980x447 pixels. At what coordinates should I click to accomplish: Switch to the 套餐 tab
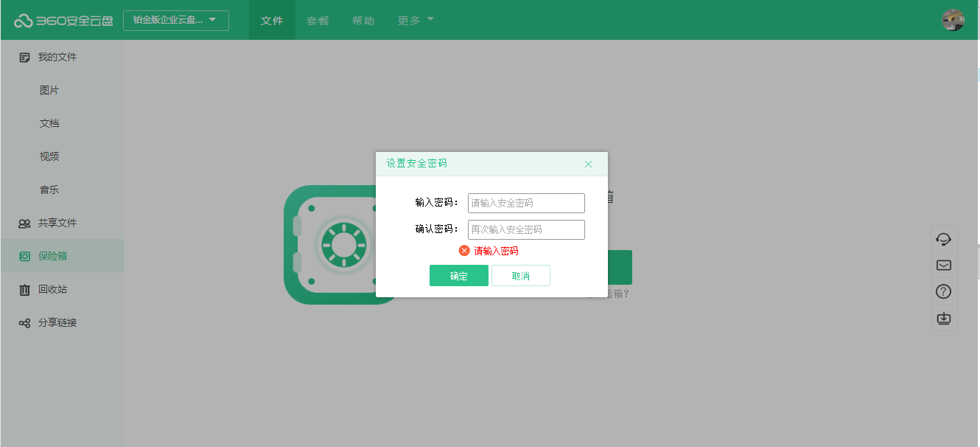pyautogui.click(x=318, y=21)
